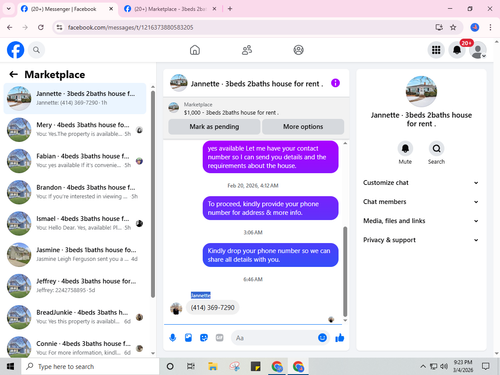Viewport: 500px width, 375px height.
Task: Open Task View on the taskbar
Action: pyautogui.click(x=191, y=366)
